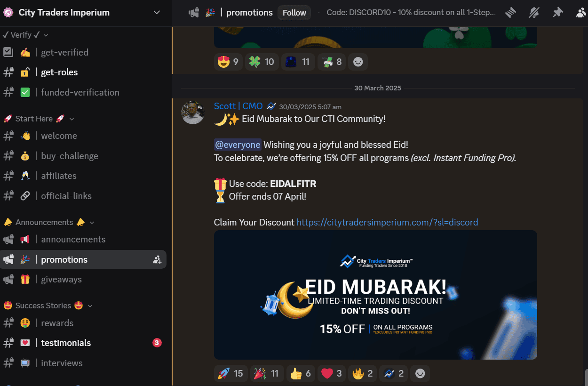Open the Threads icon in channel header
Viewport: 588px width, 386px height.
click(510, 13)
